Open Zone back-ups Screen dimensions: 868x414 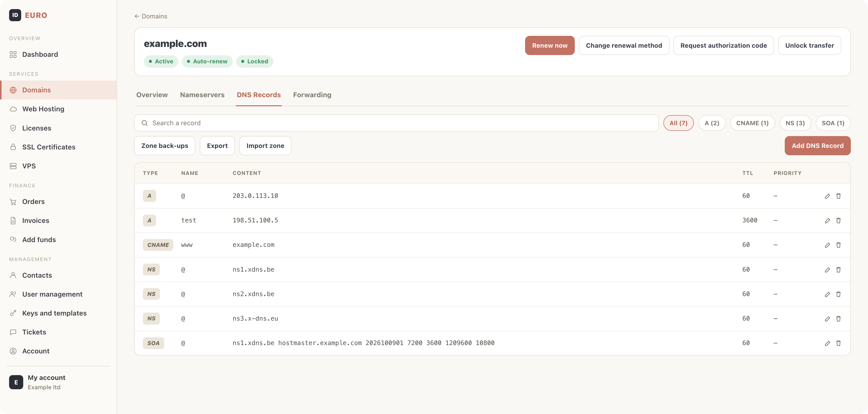165,146
